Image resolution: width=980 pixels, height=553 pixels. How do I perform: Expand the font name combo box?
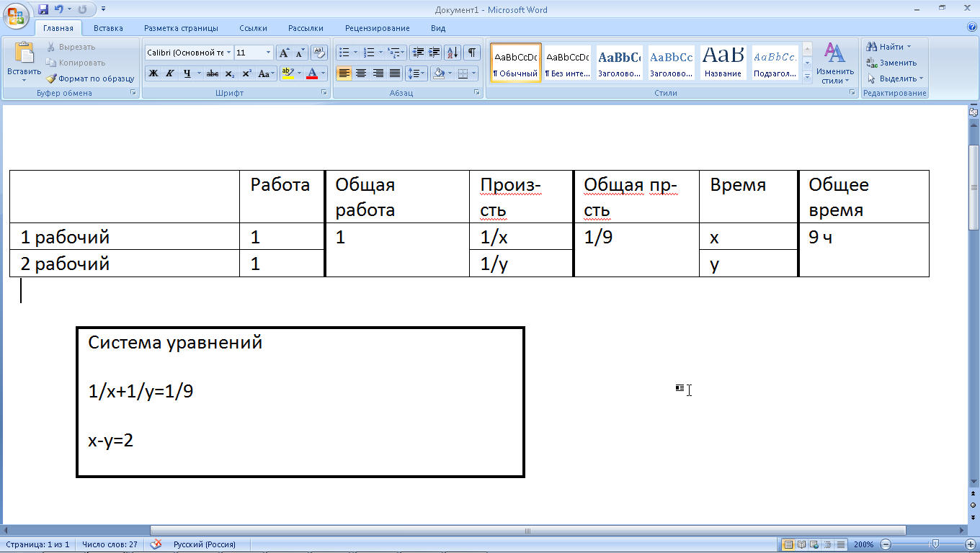pos(228,53)
